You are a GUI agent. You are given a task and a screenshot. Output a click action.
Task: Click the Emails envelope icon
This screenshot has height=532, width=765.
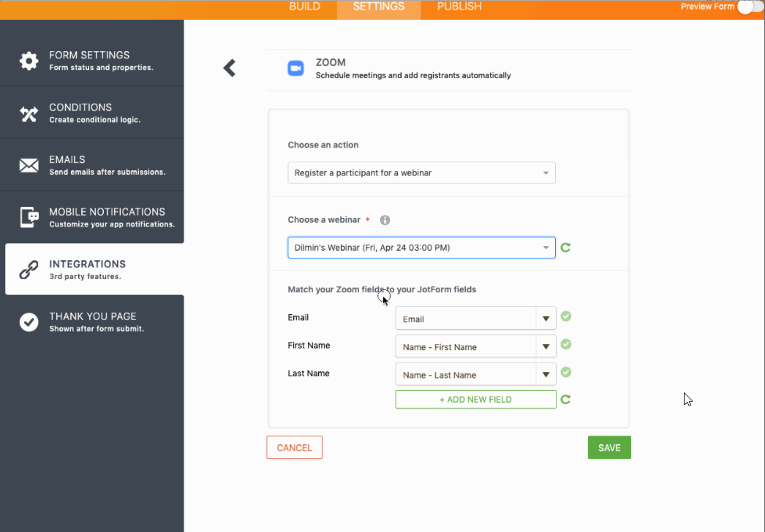click(x=29, y=165)
